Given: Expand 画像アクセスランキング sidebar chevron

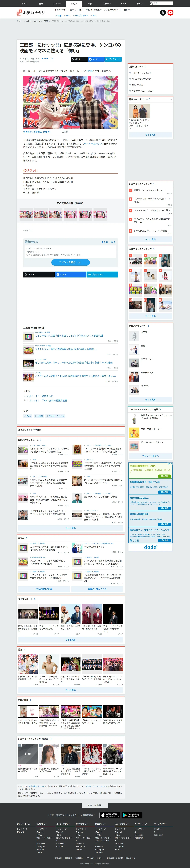Looking at the screenshot, I should pos(154,249).
